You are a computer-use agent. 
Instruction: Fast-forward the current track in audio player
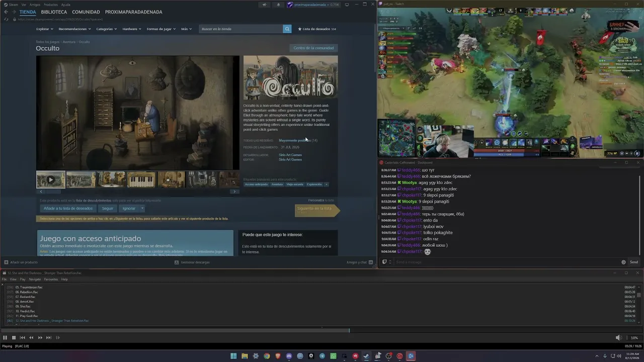pos(40,338)
